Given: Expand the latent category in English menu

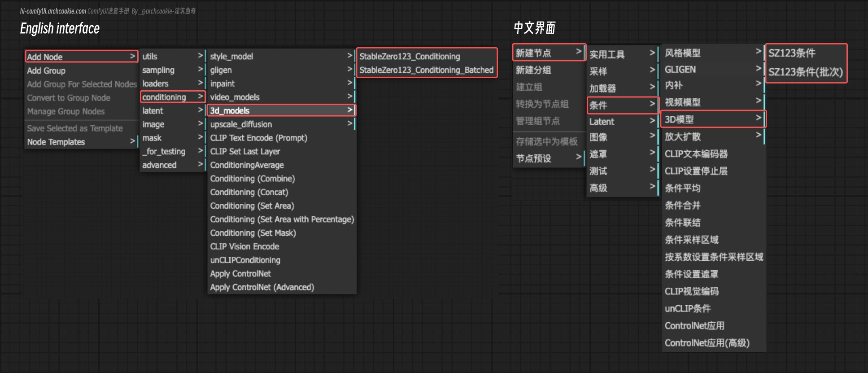Looking at the screenshot, I should pos(173,110).
